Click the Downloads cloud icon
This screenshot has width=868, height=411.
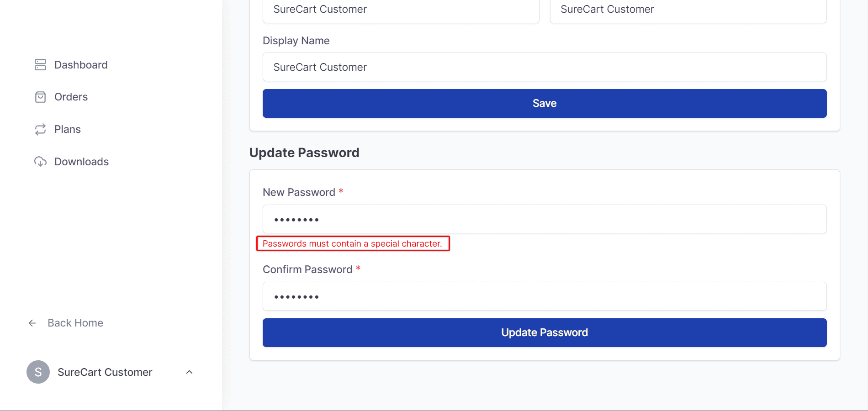coord(40,161)
